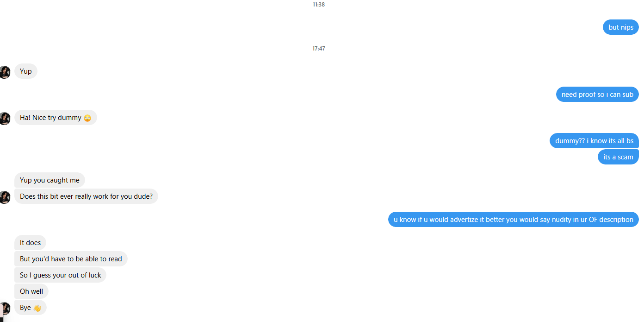Select the "its a scam" message bubble

618,157
